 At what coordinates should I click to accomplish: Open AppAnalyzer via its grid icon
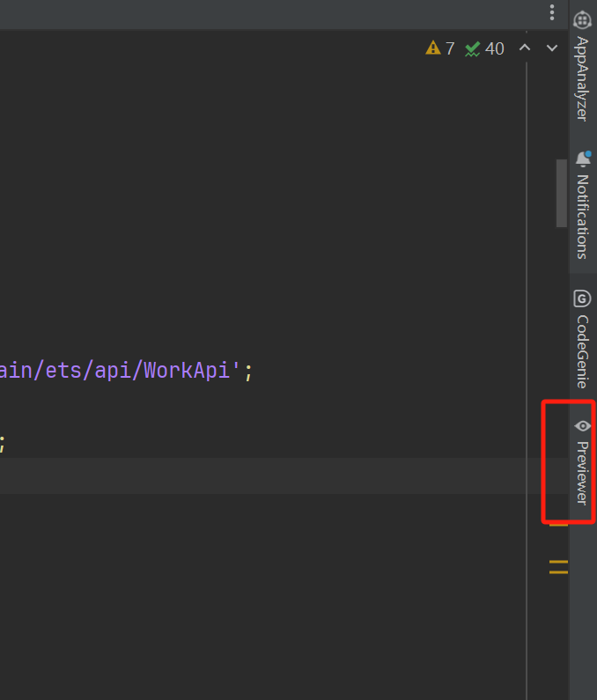click(582, 20)
